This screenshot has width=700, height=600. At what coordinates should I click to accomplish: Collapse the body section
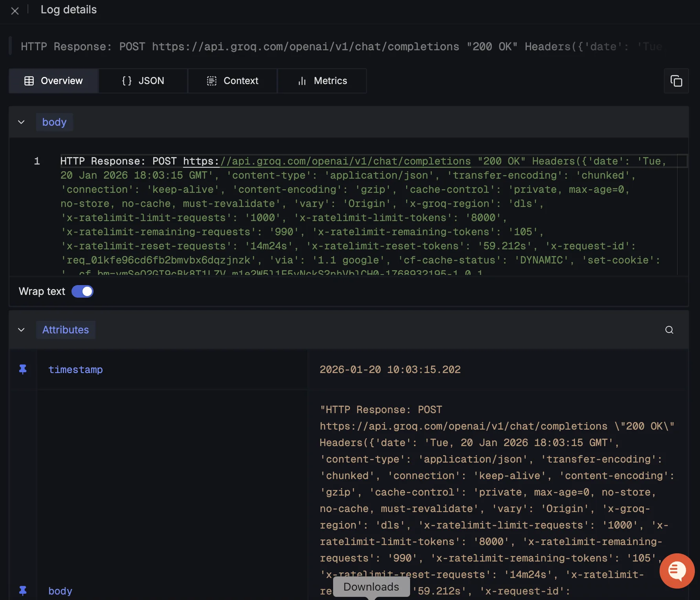(21, 122)
